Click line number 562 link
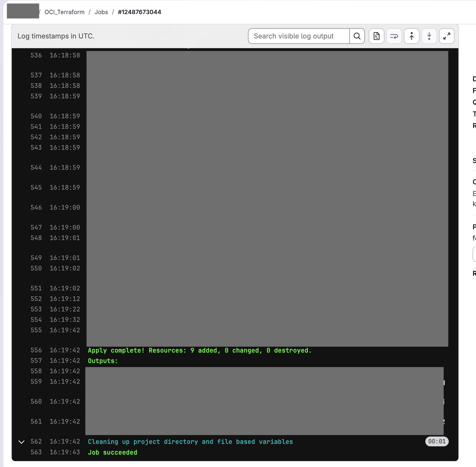 click(x=36, y=442)
